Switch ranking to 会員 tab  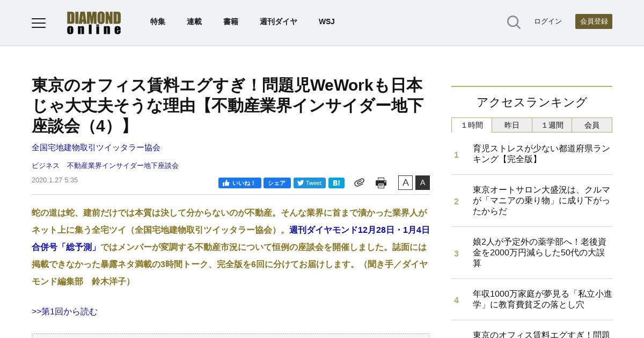[592, 125]
